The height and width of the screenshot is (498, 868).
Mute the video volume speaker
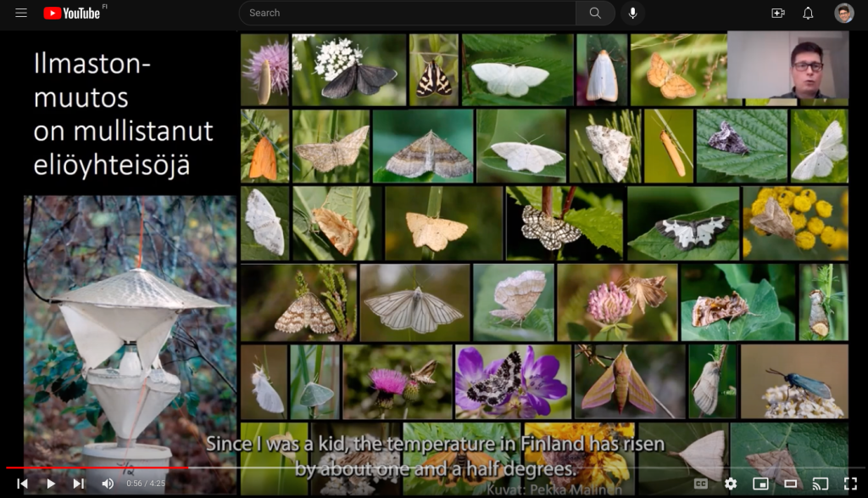click(108, 484)
